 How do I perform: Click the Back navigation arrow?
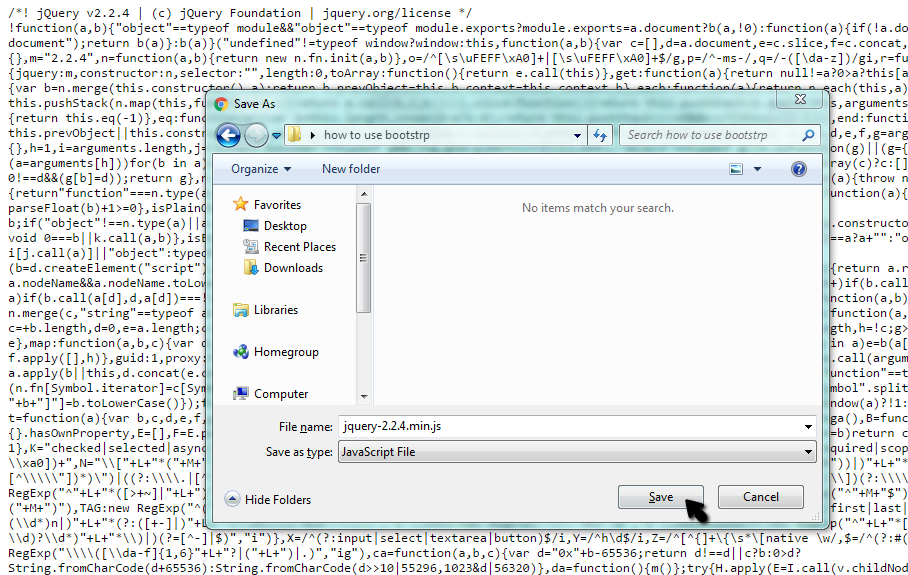point(228,135)
